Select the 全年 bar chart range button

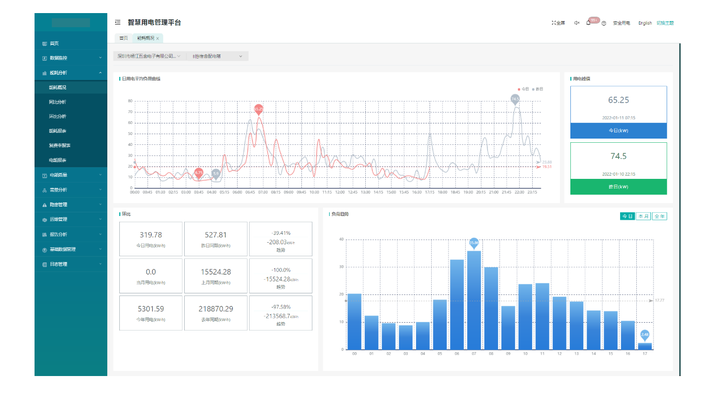[659, 216]
